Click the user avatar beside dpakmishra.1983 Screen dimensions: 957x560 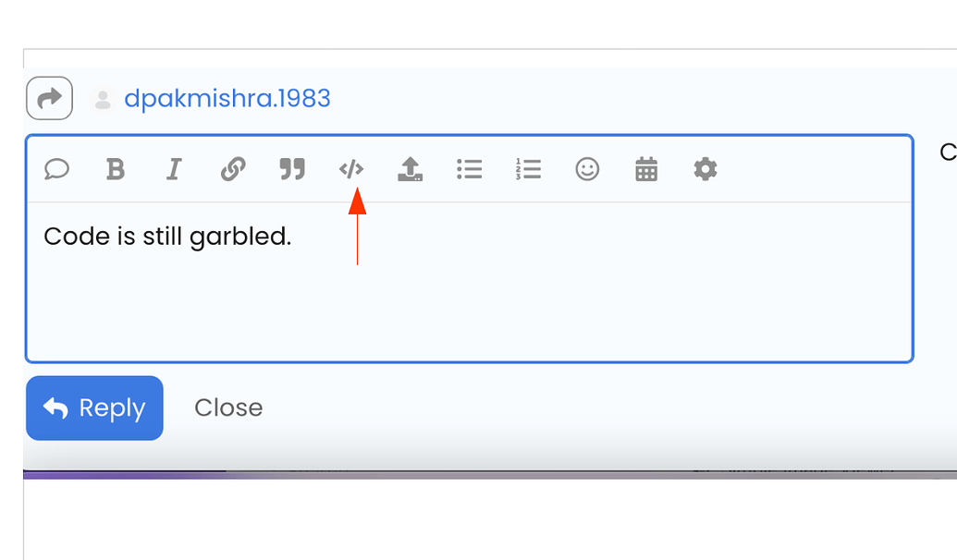coord(103,99)
